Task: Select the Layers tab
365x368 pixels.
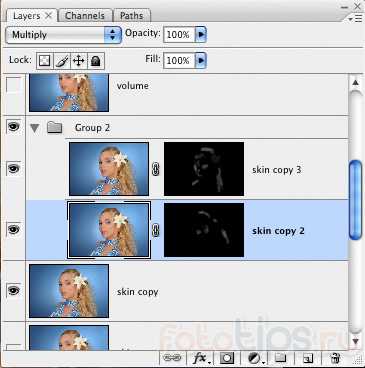Action: coord(27,16)
